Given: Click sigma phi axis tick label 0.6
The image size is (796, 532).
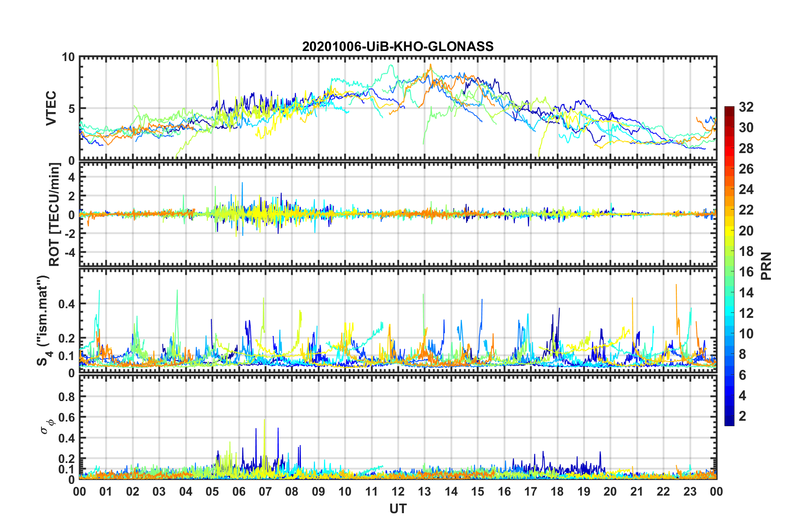Looking at the screenshot, I should (x=67, y=417).
